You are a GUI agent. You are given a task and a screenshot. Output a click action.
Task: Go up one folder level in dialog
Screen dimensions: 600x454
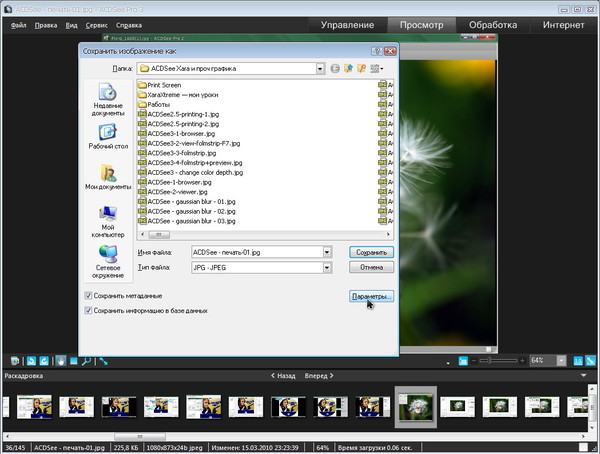(x=348, y=69)
